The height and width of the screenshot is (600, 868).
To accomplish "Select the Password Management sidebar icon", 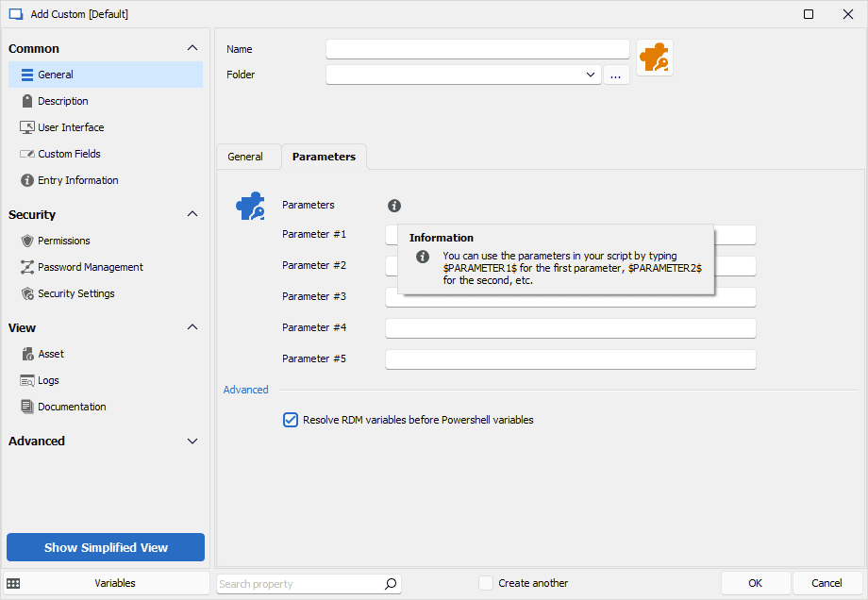I will click(x=27, y=267).
